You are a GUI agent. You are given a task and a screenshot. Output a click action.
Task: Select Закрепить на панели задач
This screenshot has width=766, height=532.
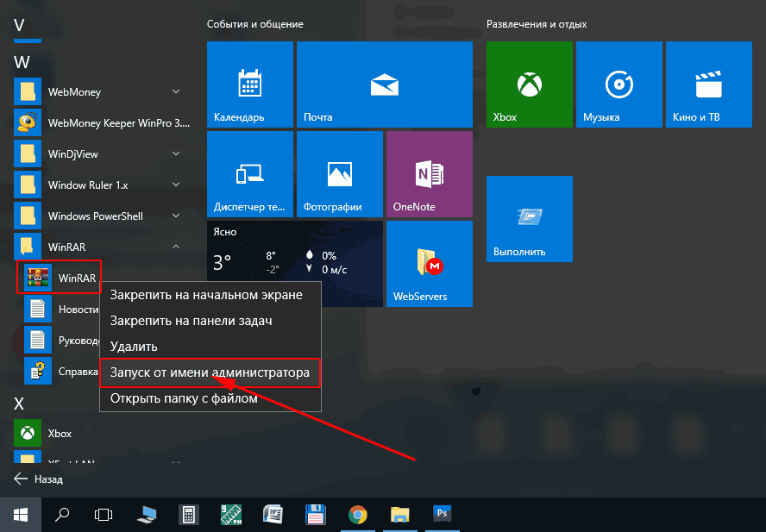210,321
